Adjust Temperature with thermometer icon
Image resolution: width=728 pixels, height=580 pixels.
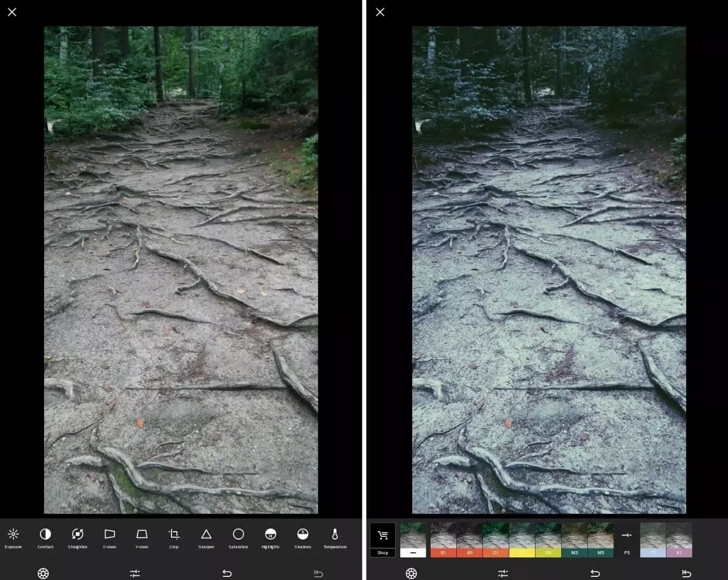(335, 537)
